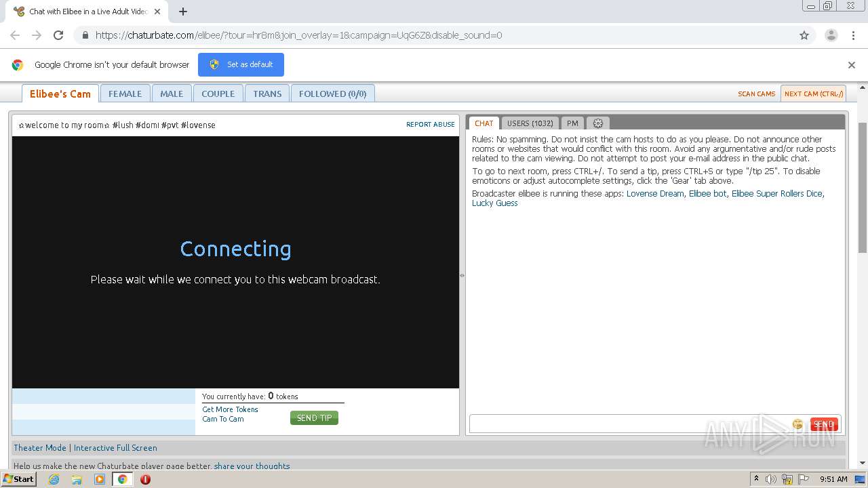Open the Chrome three-dot menu

(853, 35)
